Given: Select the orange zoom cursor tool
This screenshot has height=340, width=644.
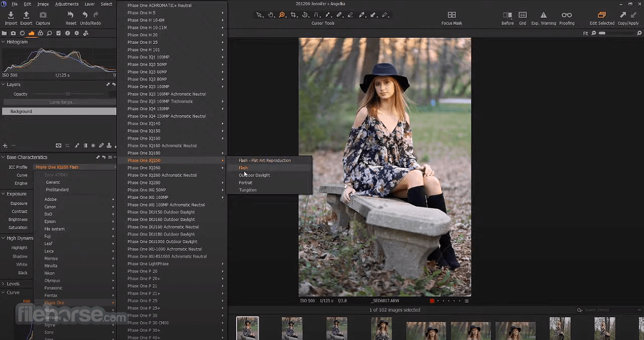Looking at the screenshot, I should point(282,15).
